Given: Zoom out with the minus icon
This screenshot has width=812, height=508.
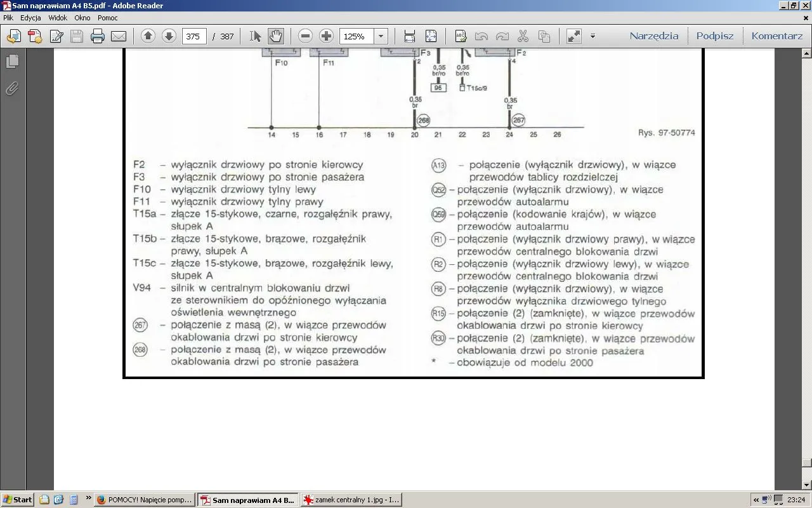Looking at the screenshot, I should click(305, 36).
